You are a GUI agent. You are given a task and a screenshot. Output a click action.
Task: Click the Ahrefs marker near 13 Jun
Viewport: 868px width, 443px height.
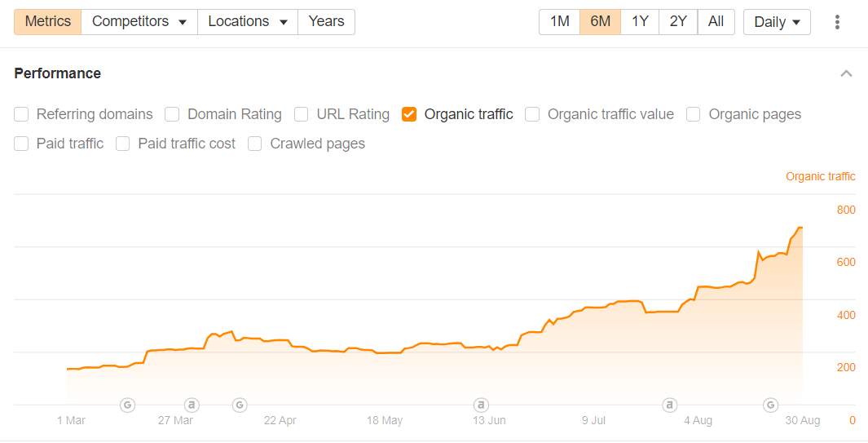[481, 405]
